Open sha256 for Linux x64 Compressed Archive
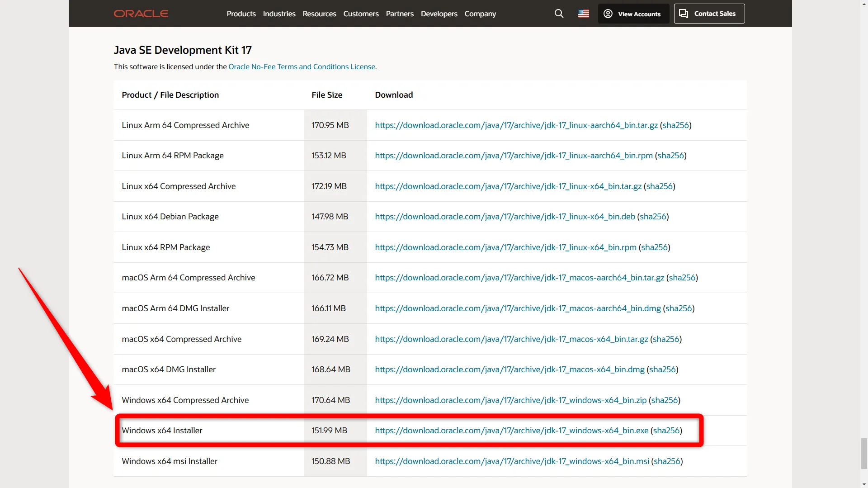This screenshot has width=868, height=488. point(659,186)
